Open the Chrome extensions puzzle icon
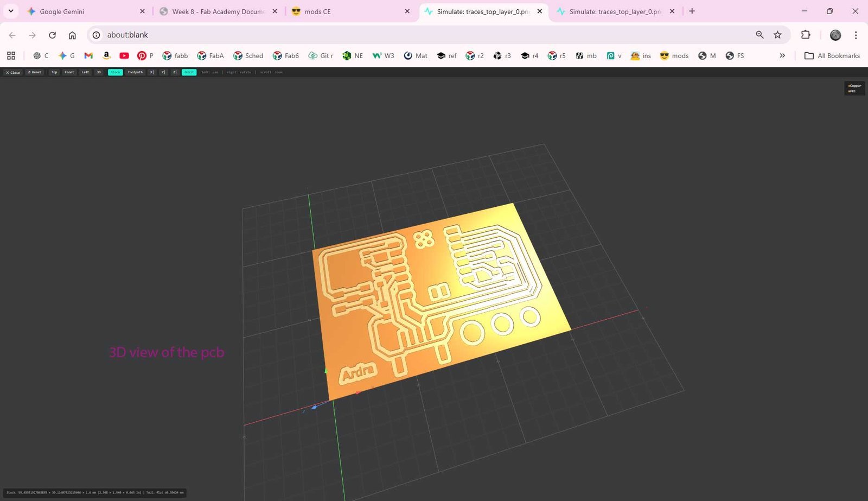This screenshot has height=501, width=868. 806,35
